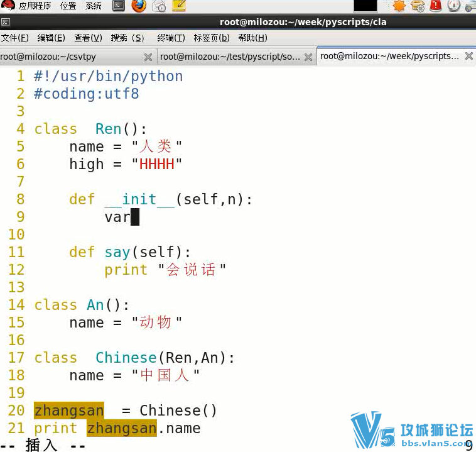The image size is (476, 452).
Task: Click the red alert tray icon
Action: pos(436,6)
